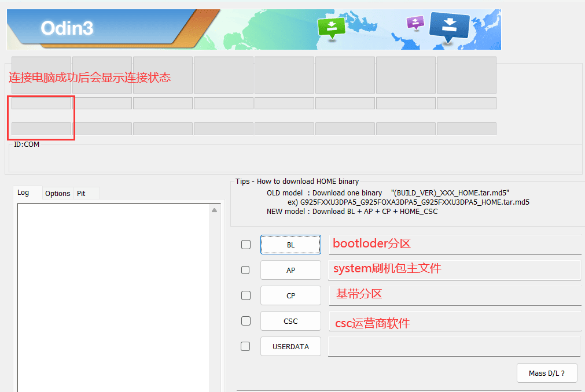The width and height of the screenshot is (585, 392).
Task: Click the CP file path field
Action: tap(455, 295)
